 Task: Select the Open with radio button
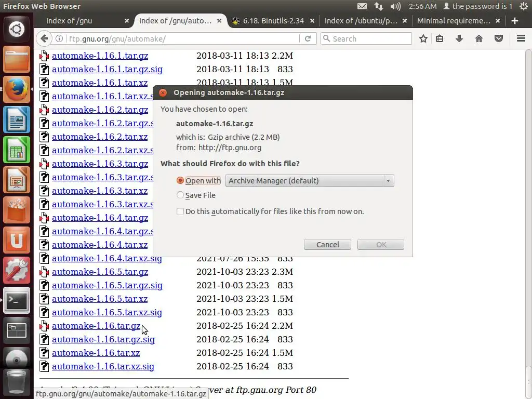point(180,180)
